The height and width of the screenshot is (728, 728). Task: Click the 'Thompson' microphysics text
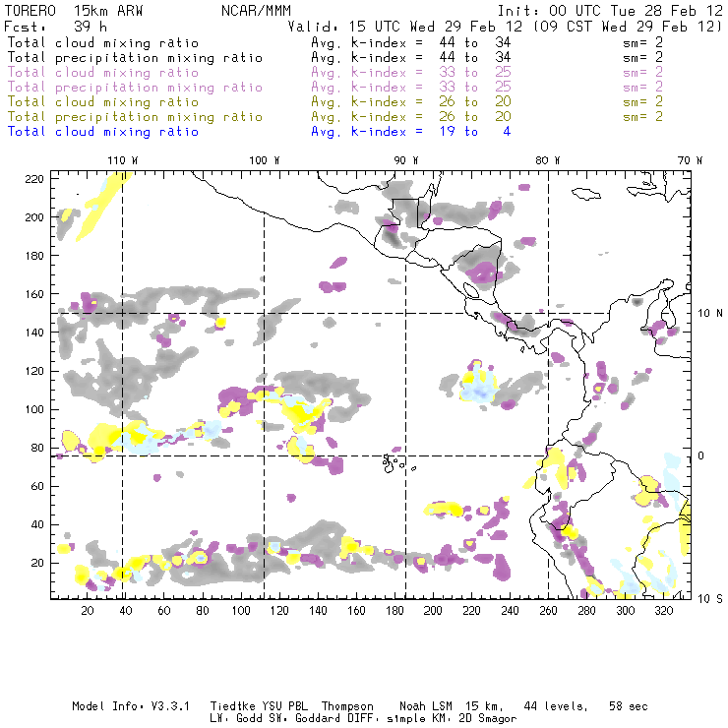[x=347, y=706]
